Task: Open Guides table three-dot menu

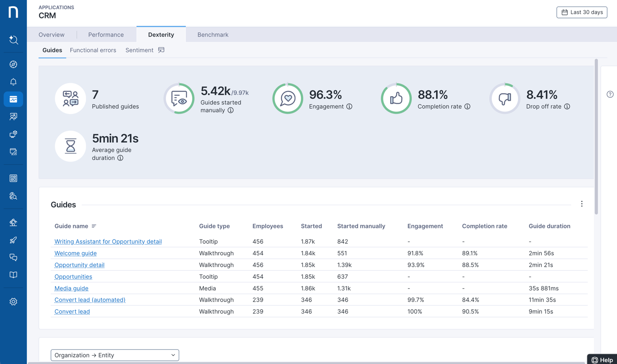Action: (x=582, y=204)
